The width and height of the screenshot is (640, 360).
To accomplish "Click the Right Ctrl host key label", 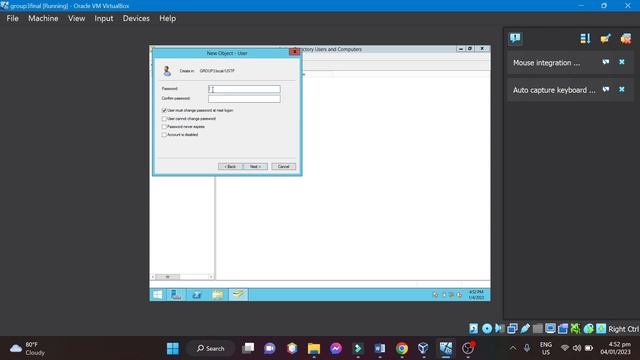I will [x=623, y=329].
